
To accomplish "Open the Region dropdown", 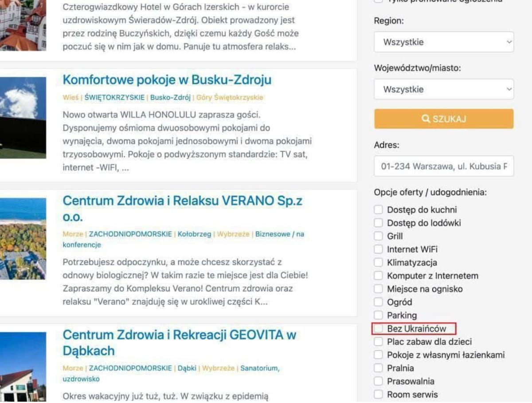I will point(444,42).
